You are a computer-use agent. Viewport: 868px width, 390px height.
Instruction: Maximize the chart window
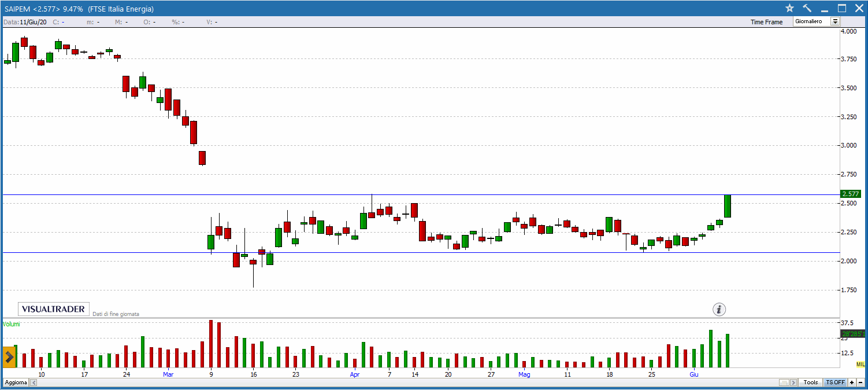tap(842, 8)
